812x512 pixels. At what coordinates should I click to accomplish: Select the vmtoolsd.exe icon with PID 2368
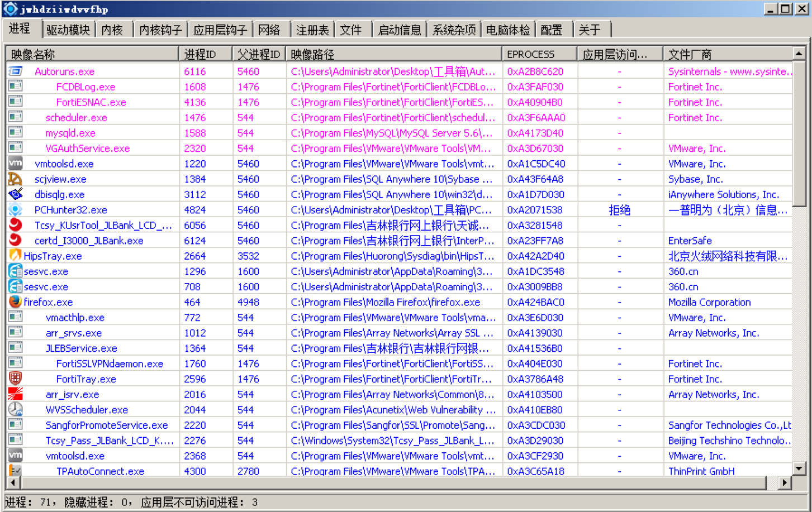pyautogui.click(x=16, y=456)
